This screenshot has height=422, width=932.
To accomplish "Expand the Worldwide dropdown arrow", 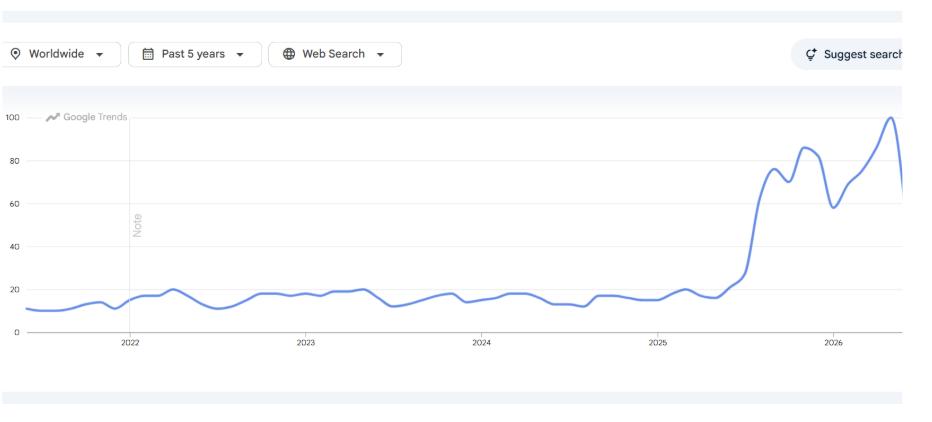I will [99, 55].
